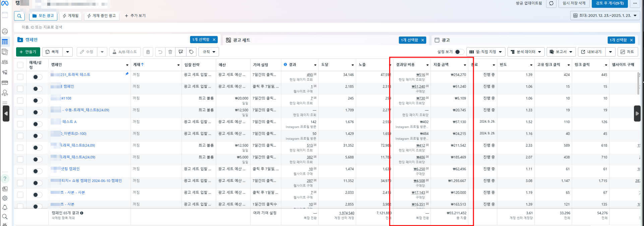Click the trash delete icon in toolbar
This screenshot has height=226, width=644.
point(170,52)
